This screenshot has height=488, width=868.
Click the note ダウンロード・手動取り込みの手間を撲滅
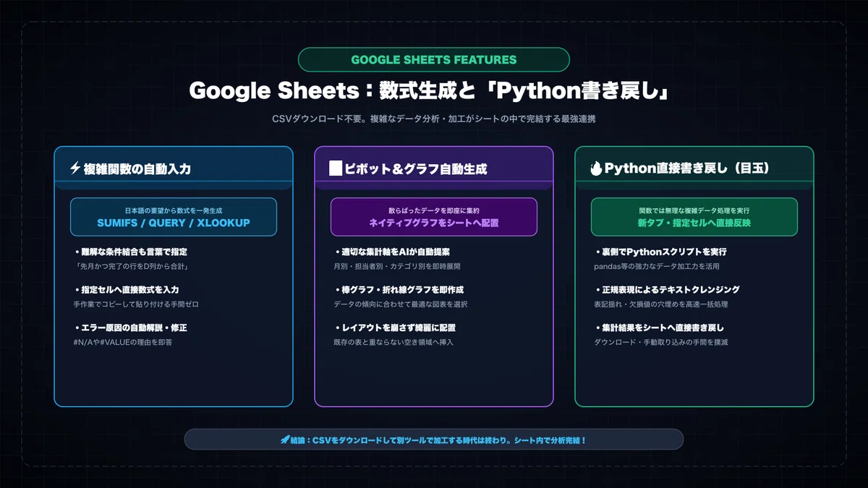pyautogui.click(x=661, y=342)
